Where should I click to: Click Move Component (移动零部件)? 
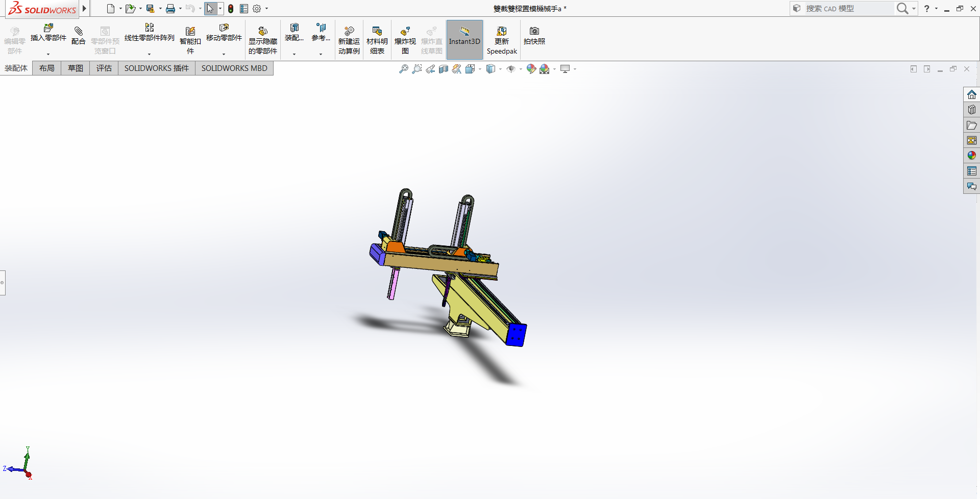pos(224,33)
